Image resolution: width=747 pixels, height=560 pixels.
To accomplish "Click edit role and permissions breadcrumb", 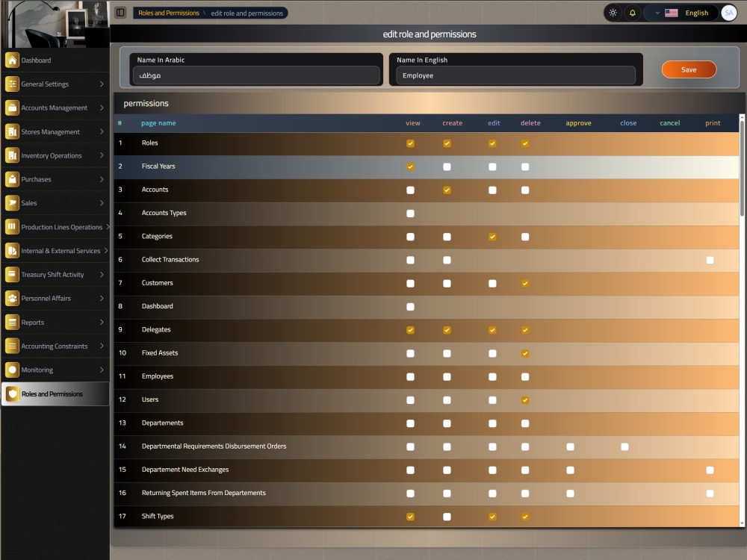I will [x=247, y=13].
